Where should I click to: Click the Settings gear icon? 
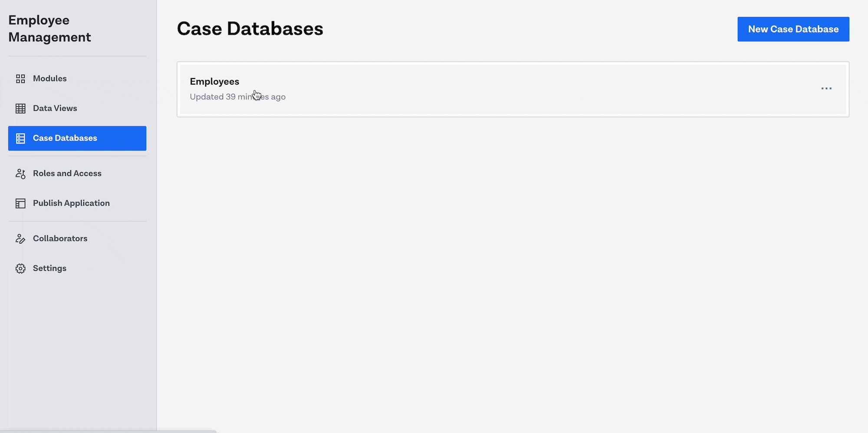click(x=20, y=269)
